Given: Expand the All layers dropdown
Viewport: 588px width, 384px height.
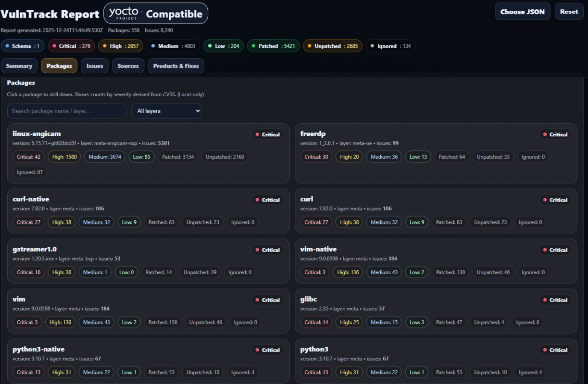Looking at the screenshot, I should tap(167, 111).
